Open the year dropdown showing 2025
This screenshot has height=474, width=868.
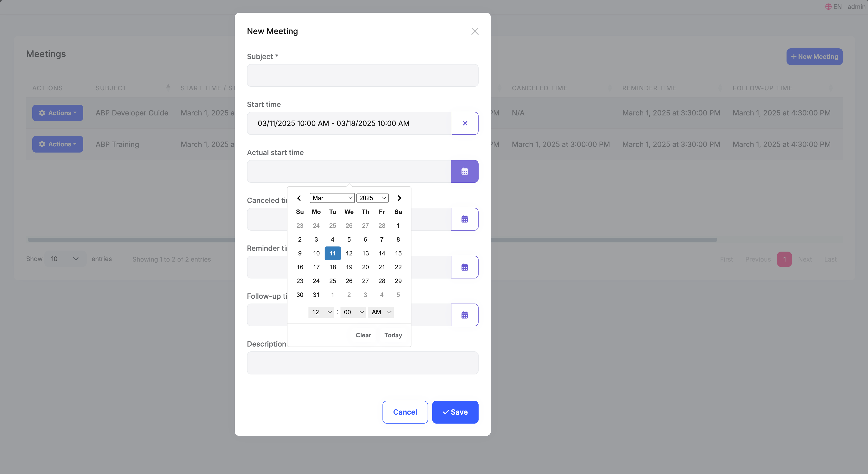point(372,198)
